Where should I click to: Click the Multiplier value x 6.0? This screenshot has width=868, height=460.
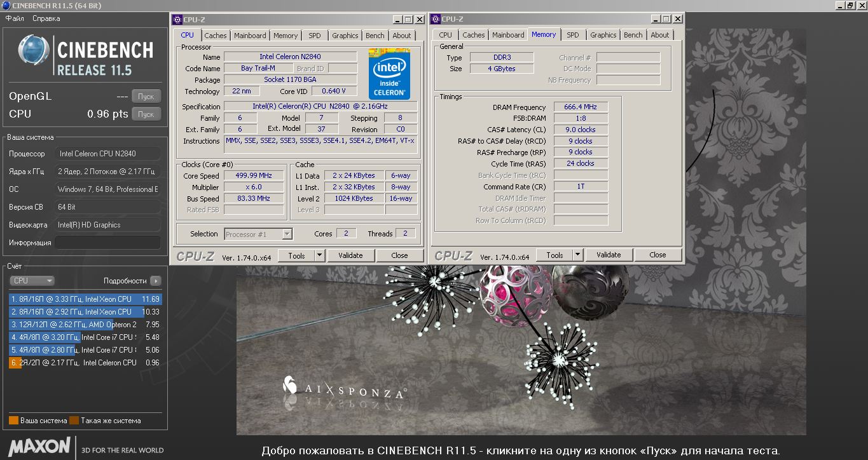pyautogui.click(x=254, y=187)
